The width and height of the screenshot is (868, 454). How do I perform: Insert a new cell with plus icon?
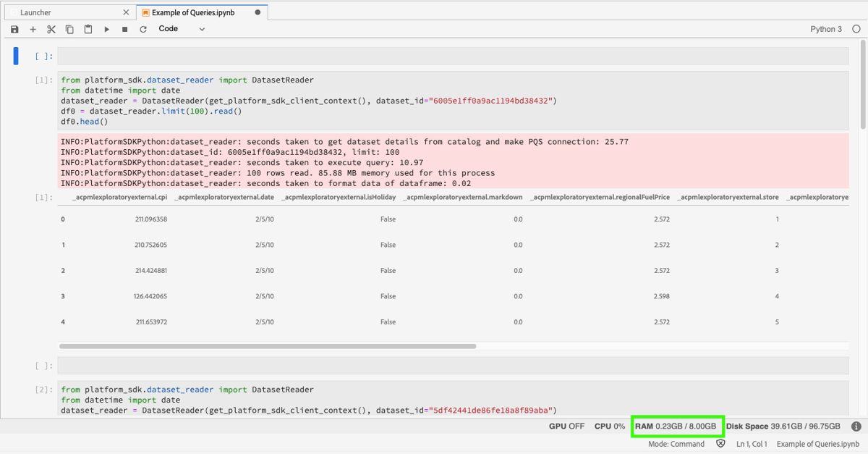pyautogui.click(x=33, y=29)
